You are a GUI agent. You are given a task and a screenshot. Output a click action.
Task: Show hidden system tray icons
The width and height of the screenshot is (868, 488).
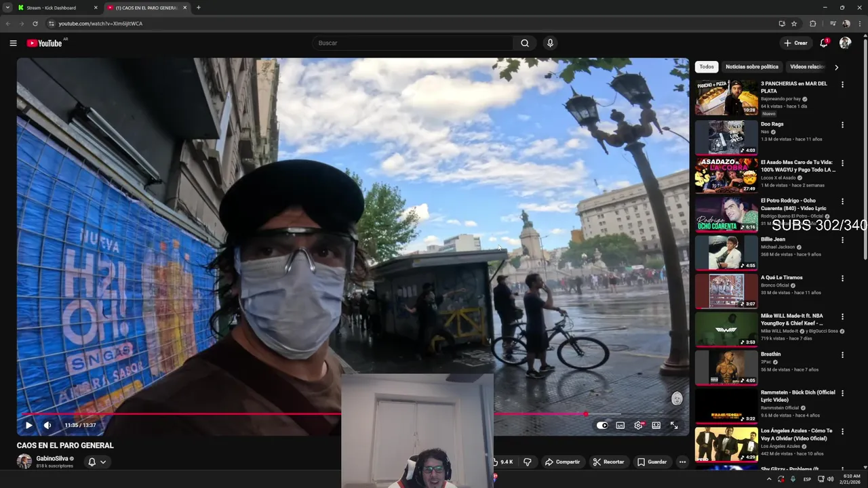[x=768, y=479]
